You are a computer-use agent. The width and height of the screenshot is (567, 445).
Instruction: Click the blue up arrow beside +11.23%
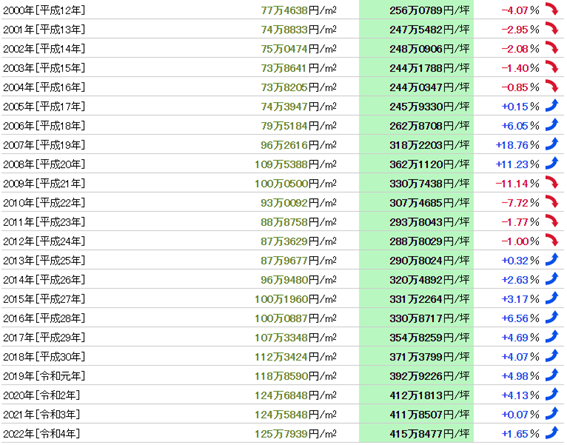click(x=552, y=163)
